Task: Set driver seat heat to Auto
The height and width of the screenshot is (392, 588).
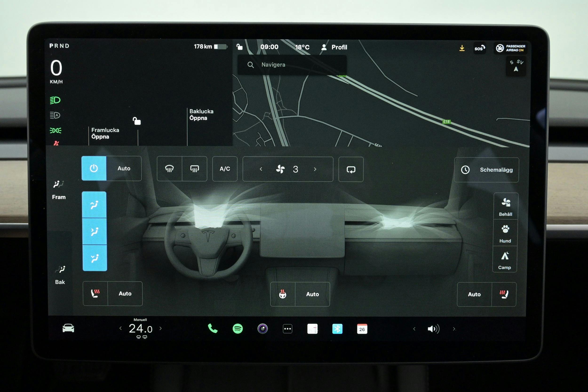Action: click(125, 293)
